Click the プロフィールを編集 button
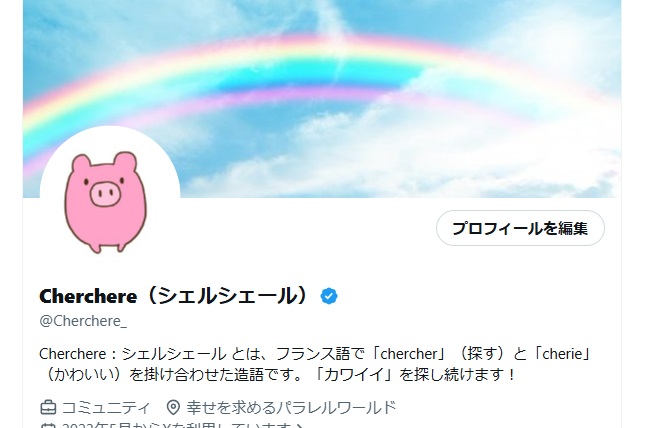Image resolution: width=648 pixels, height=428 pixels. [x=520, y=228]
